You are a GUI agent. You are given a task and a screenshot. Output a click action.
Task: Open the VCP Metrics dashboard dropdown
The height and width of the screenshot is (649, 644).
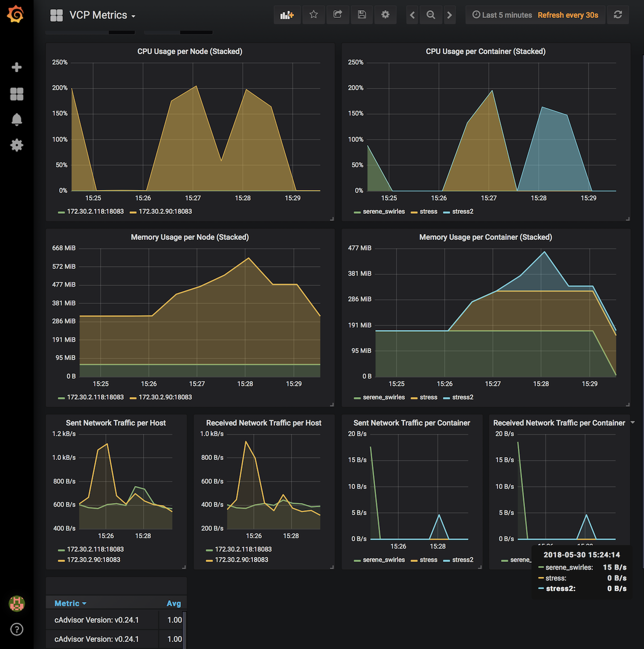102,15
